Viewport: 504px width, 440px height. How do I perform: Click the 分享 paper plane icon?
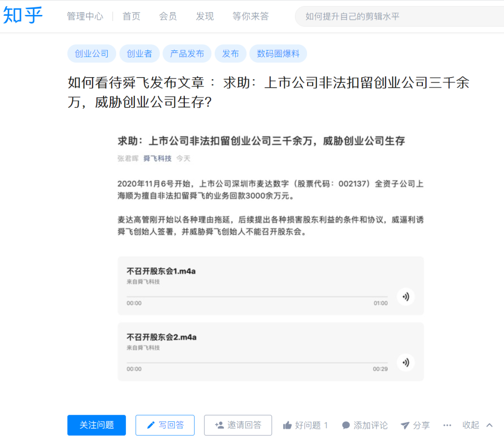[x=405, y=426]
